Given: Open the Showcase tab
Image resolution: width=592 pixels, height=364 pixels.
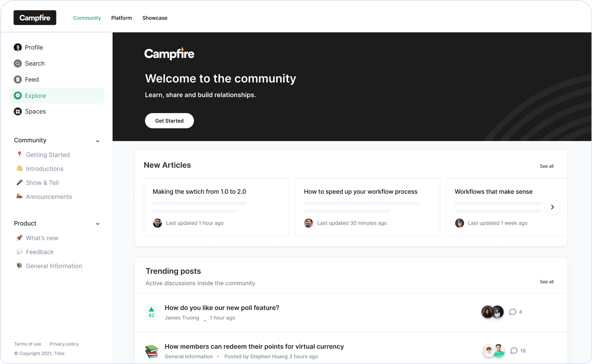Looking at the screenshot, I should (x=155, y=18).
